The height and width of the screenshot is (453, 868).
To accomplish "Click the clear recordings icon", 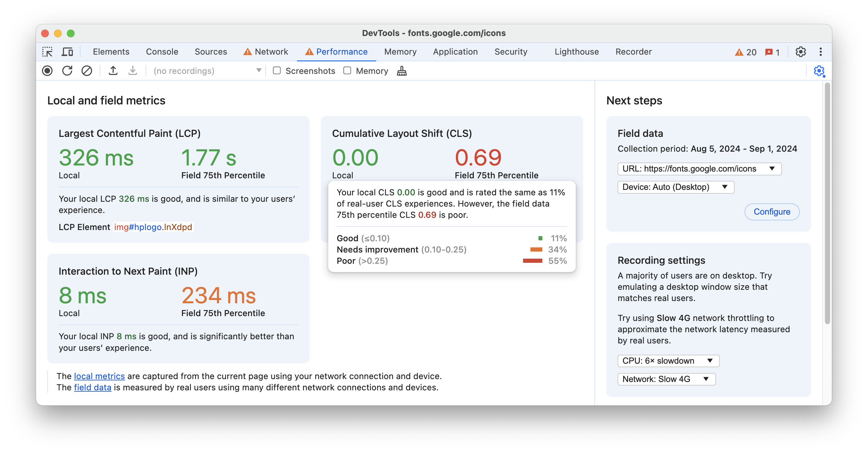I will (87, 71).
